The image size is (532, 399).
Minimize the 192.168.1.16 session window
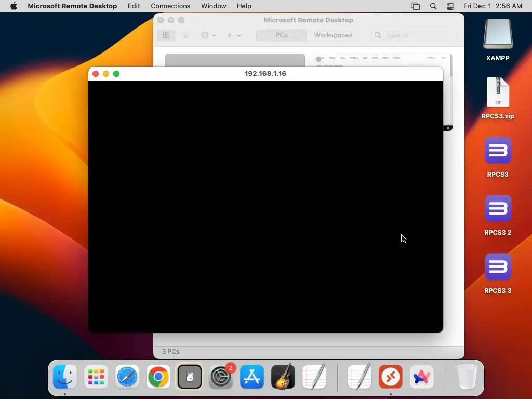tap(106, 74)
